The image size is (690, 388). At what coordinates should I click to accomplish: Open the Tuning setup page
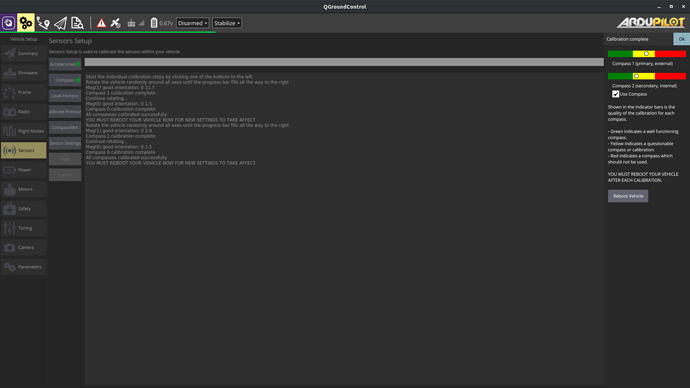tap(23, 228)
